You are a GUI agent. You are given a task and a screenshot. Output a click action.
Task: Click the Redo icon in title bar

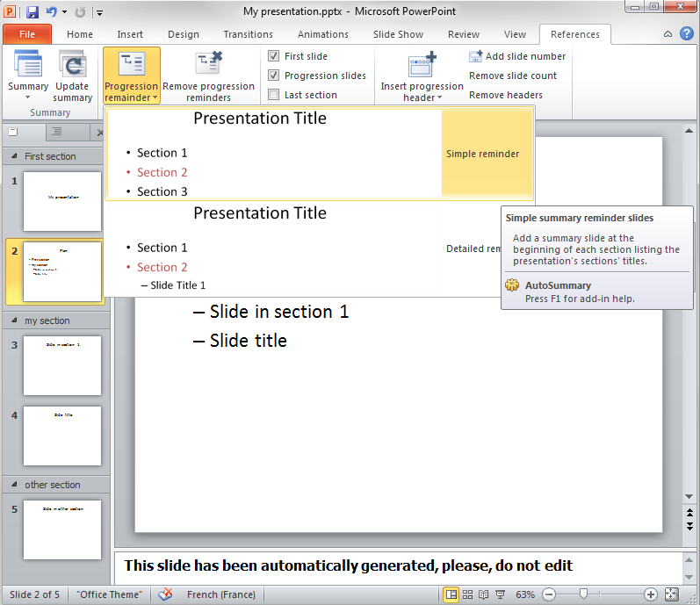80,12
